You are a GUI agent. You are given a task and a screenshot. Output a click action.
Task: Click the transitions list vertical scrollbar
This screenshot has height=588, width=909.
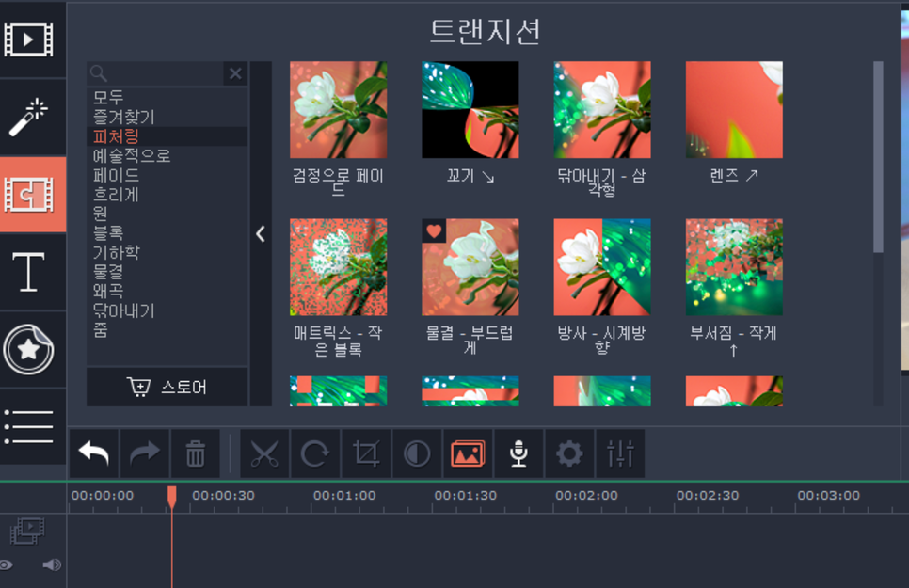878,157
